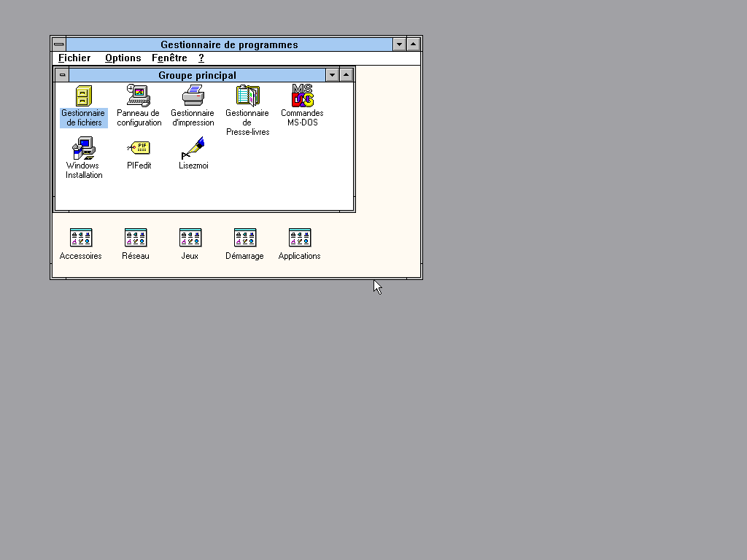Viewport: 747px width, 560px height.
Task: Open Groupe principal control menu box
Action: [x=63, y=75]
